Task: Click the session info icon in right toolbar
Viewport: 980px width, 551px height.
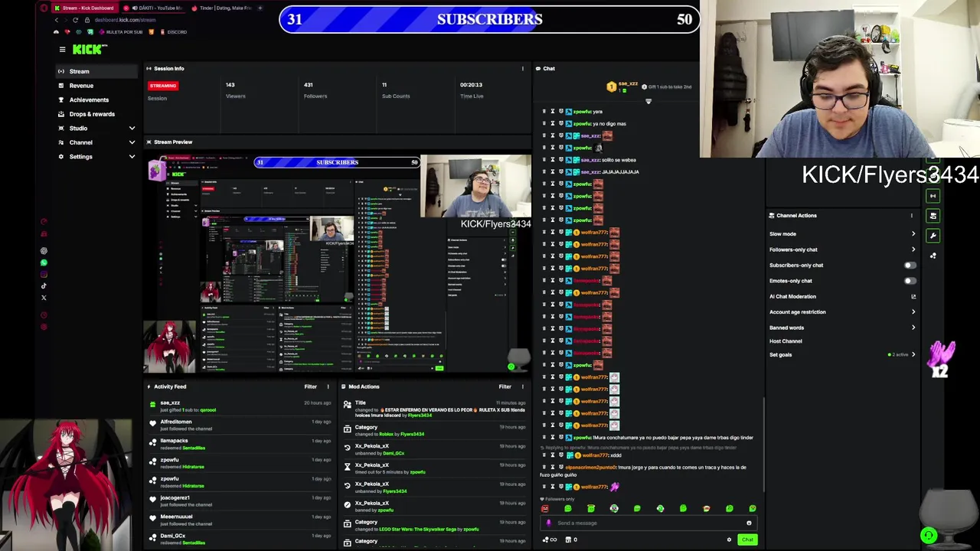Action: pyautogui.click(x=933, y=196)
